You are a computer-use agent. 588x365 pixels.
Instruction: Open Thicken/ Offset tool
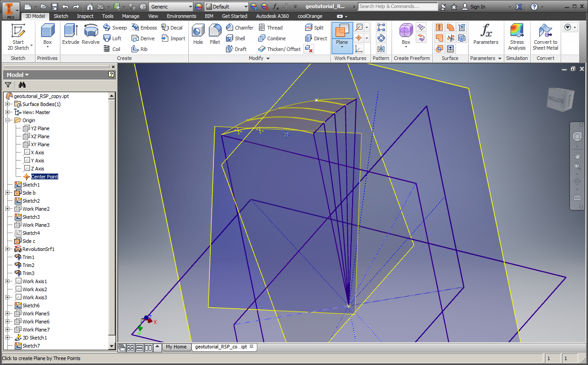(279, 49)
